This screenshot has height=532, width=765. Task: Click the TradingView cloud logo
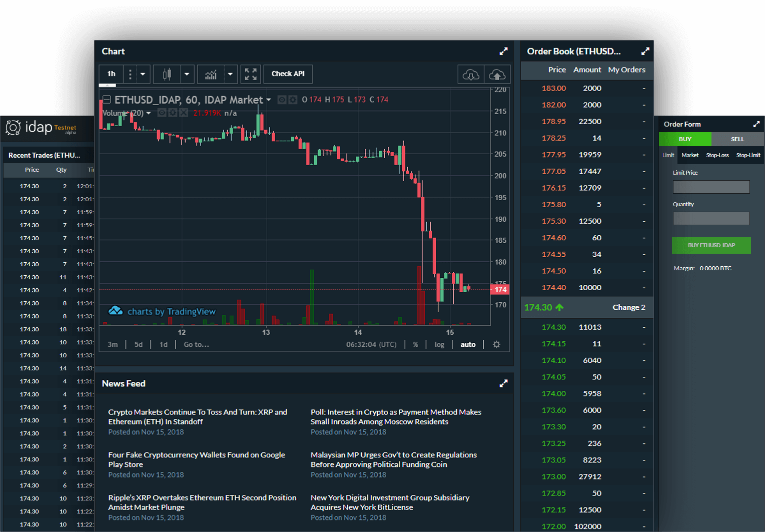tap(116, 311)
